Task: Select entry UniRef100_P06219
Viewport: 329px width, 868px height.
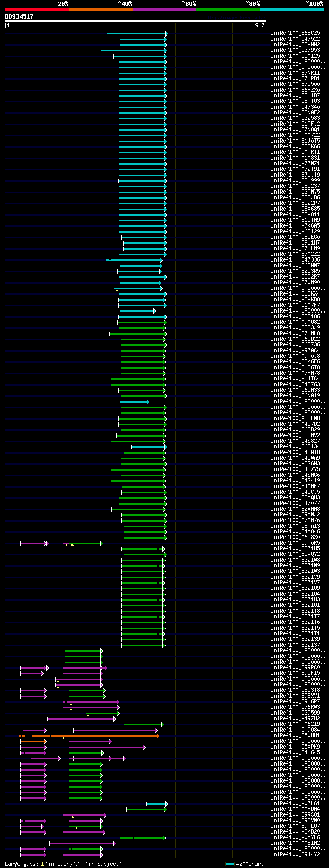Action: click(x=295, y=724)
